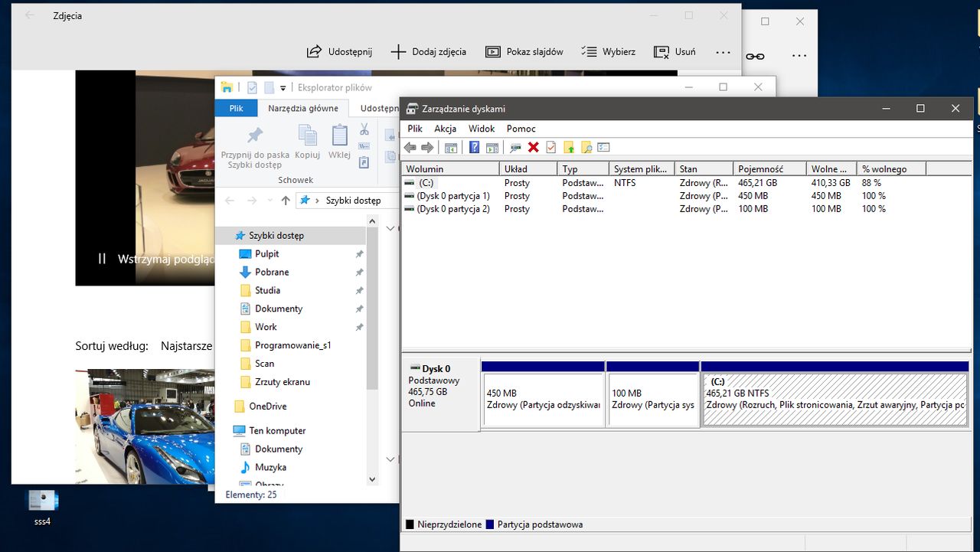Click the Udostępnij share icon in Zdjęcia

click(x=314, y=52)
